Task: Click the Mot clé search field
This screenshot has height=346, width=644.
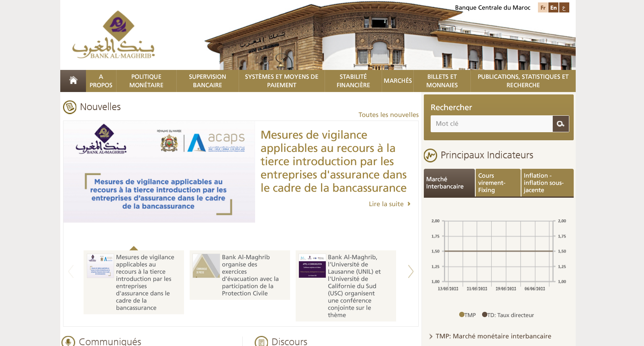Action: [491, 124]
